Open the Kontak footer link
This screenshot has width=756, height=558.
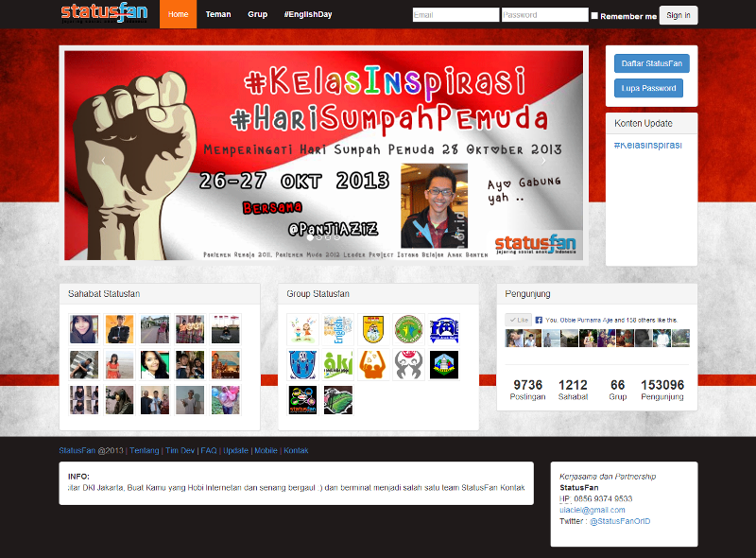coord(296,450)
